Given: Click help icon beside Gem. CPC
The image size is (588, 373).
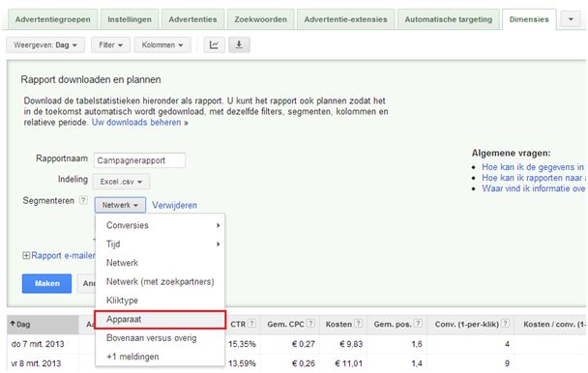Looking at the screenshot, I should pyautogui.click(x=310, y=323).
